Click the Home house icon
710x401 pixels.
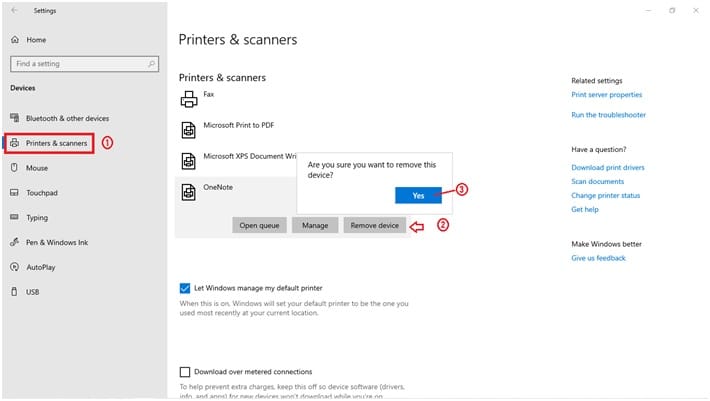pos(15,40)
